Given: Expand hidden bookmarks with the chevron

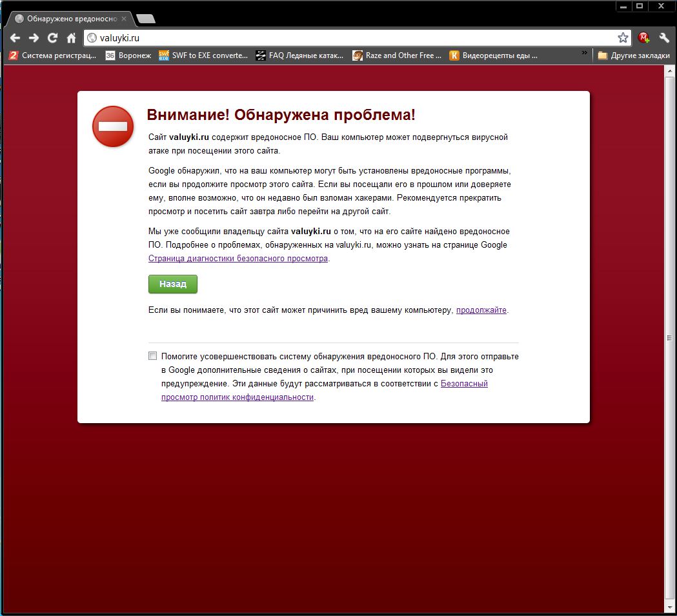Looking at the screenshot, I should [x=584, y=53].
